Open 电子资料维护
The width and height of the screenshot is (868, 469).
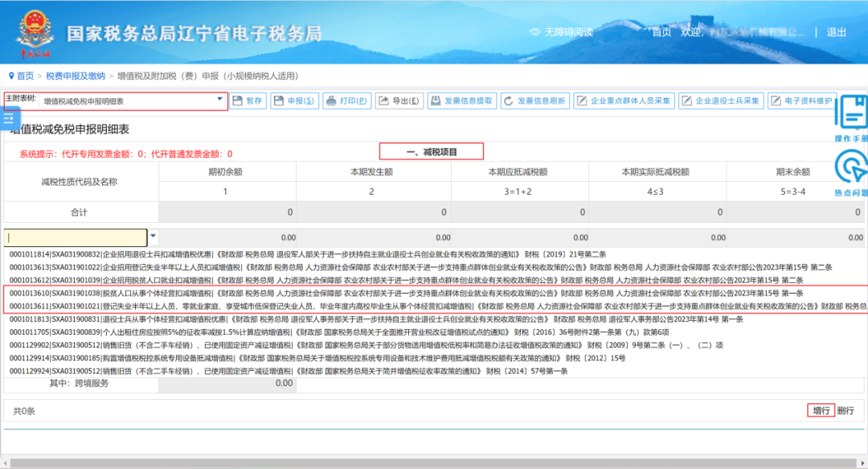tap(802, 101)
